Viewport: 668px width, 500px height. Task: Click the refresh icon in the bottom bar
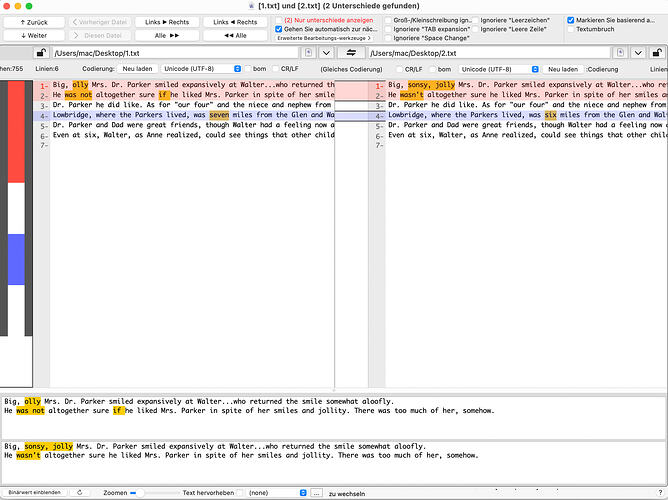[x=79, y=492]
